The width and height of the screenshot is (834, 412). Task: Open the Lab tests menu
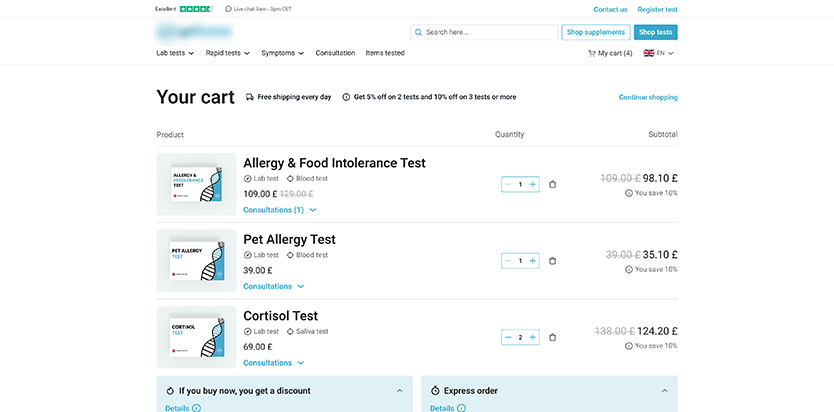coord(176,53)
